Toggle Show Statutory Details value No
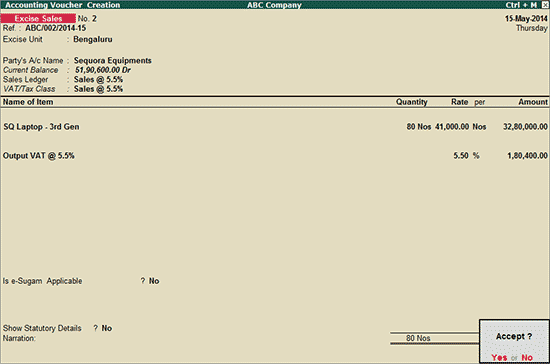550x364 pixels. tap(107, 328)
